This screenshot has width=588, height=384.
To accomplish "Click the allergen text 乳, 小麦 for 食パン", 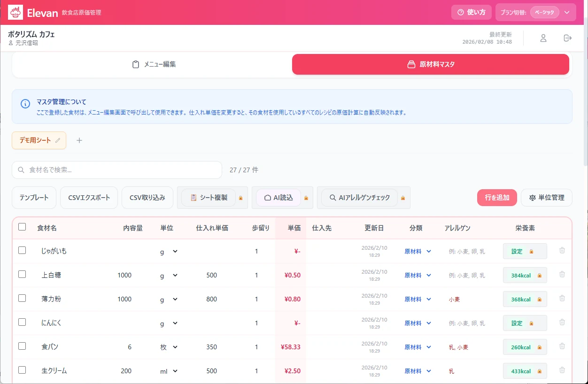I will click(x=458, y=347).
